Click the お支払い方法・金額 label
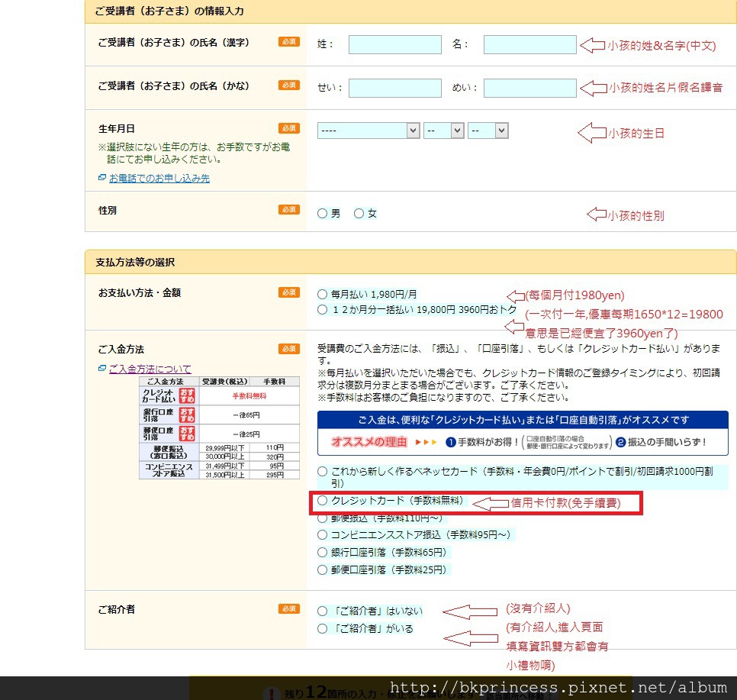Image resolution: width=737 pixels, height=700 pixels. 140,292
